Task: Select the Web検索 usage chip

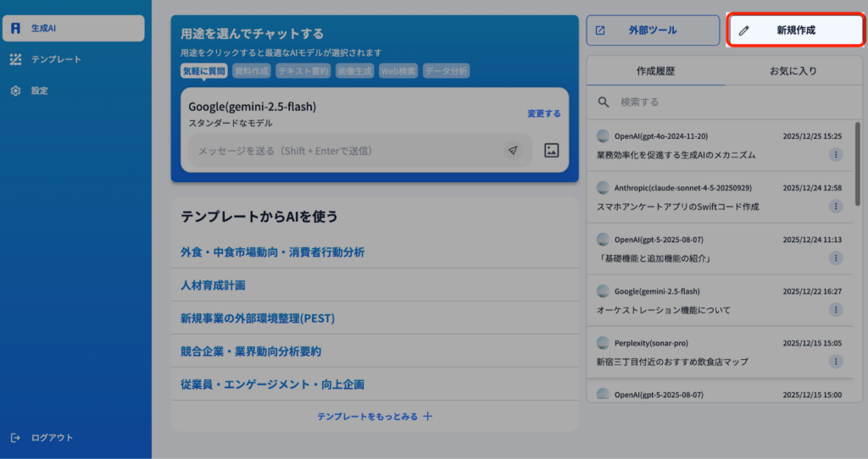Action: [x=398, y=71]
